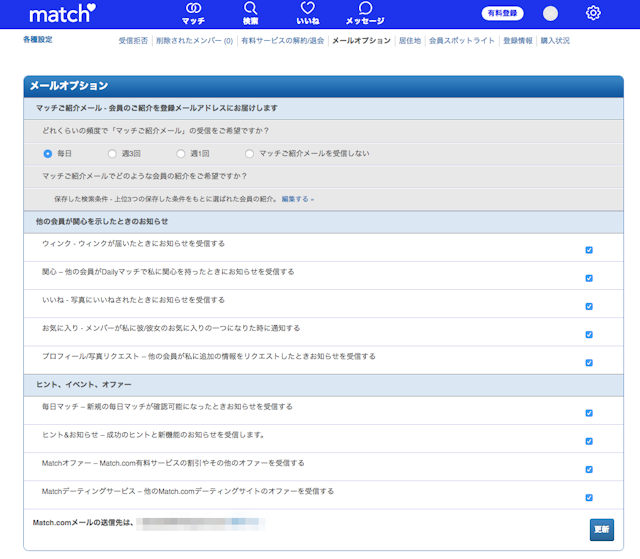Screen dimensions: 640x559
Task: Switch to the 受信拒否 tab
Action: pos(133,41)
